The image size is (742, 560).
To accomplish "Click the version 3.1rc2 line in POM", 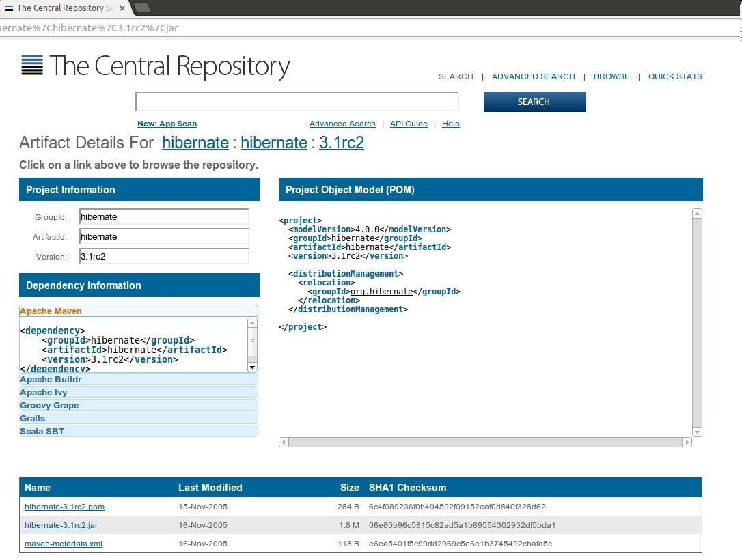I will [348, 256].
